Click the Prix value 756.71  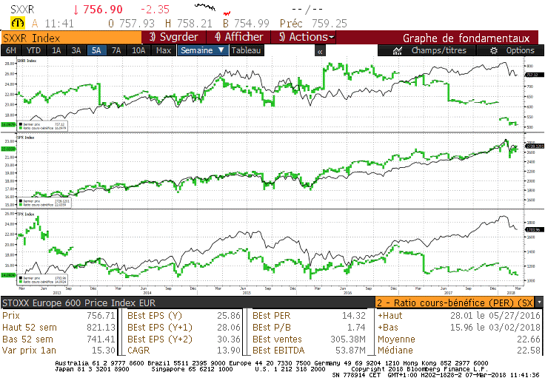click(x=101, y=316)
